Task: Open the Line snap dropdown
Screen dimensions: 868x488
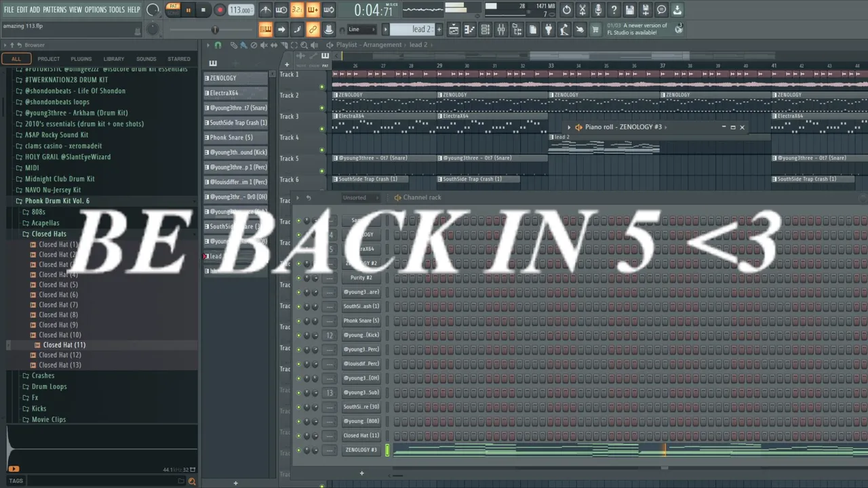Action: click(x=361, y=29)
